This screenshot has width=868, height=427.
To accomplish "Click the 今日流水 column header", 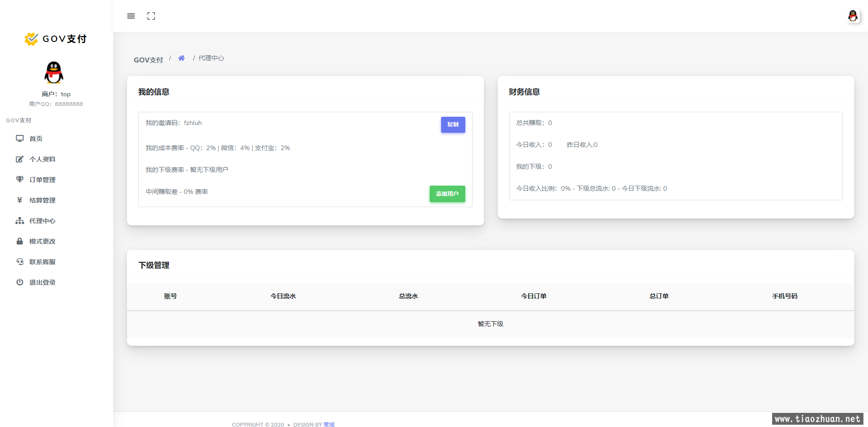I will point(283,296).
